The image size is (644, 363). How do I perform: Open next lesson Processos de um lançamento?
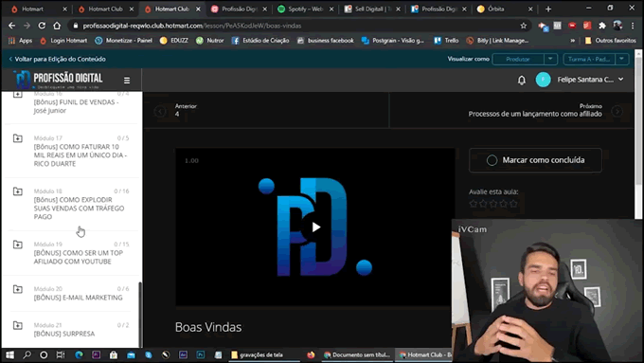[535, 114]
